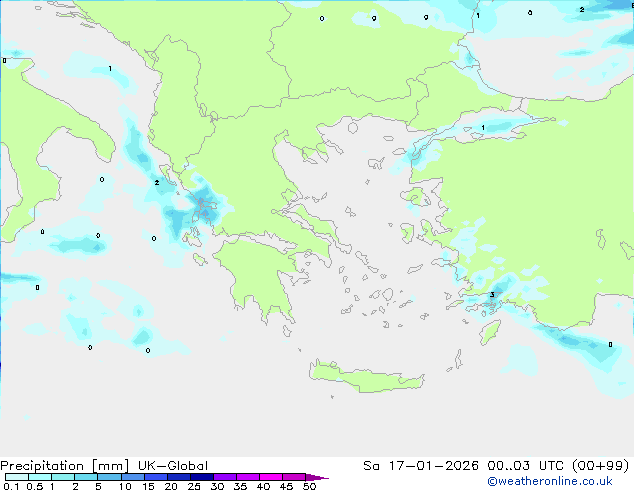634x490 pixels.
Task: Click the 15–20 mm legend swatch
Action: click(x=155, y=477)
